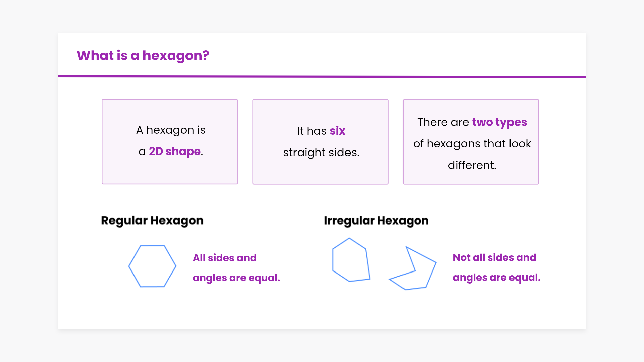
Task: Click the word 'different.' in third card
Action: [472, 165]
